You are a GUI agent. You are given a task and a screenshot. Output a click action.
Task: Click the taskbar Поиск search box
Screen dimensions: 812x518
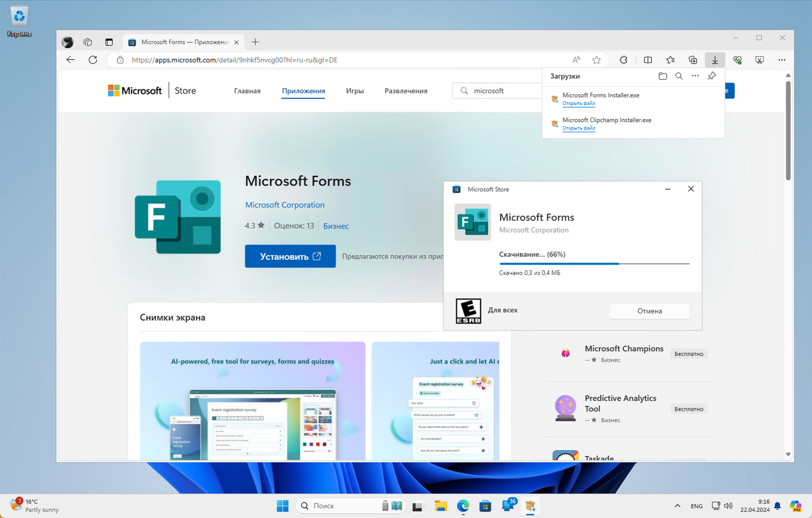[350, 506]
